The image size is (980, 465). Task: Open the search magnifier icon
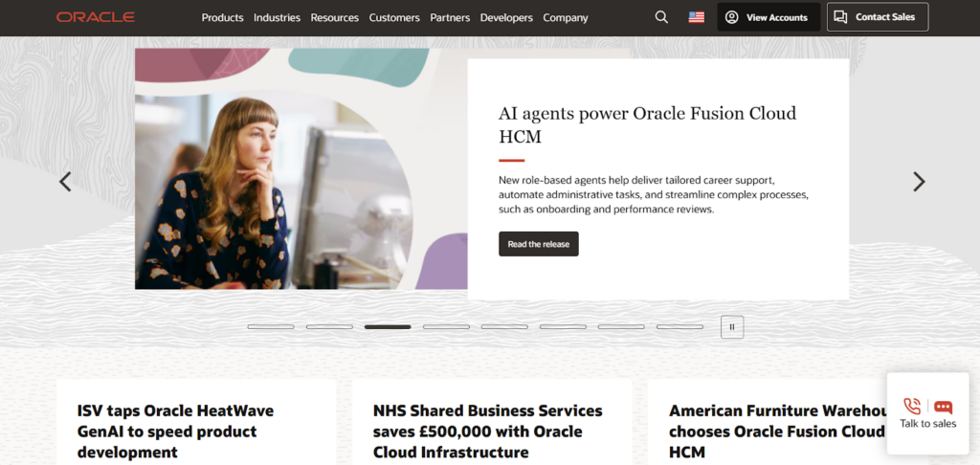pyautogui.click(x=661, y=17)
